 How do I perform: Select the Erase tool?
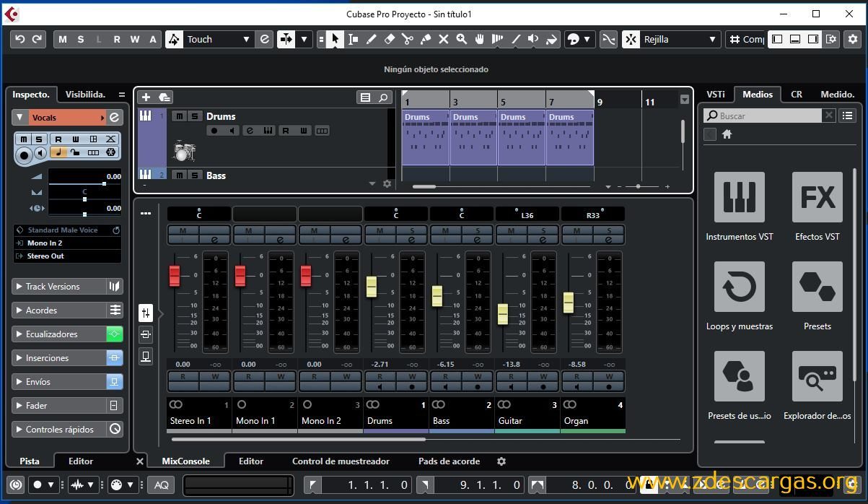point(390,39)
